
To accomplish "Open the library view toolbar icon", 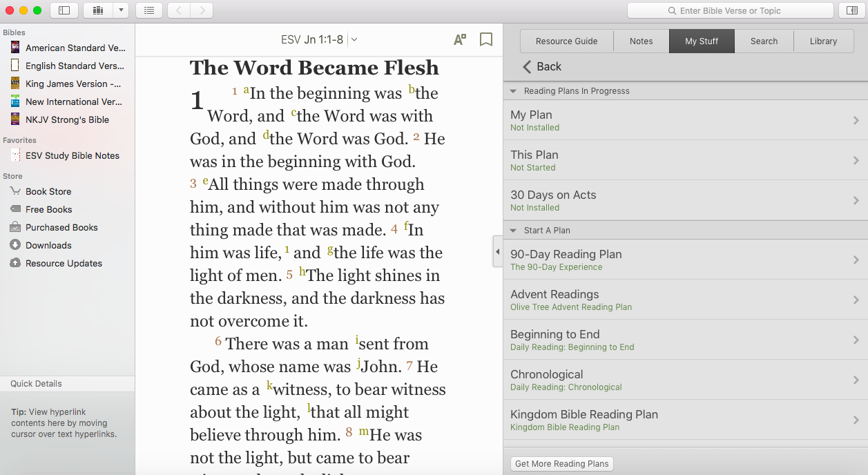I will [97, 10].
